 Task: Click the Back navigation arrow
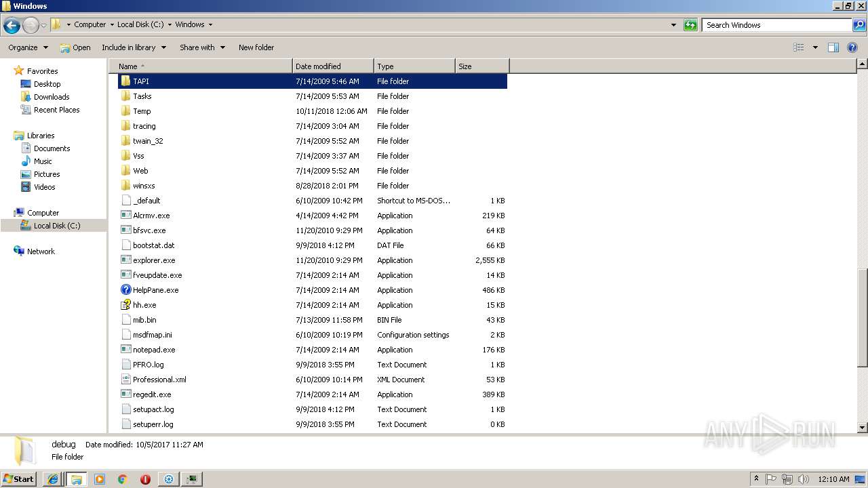tap(12, 25)
